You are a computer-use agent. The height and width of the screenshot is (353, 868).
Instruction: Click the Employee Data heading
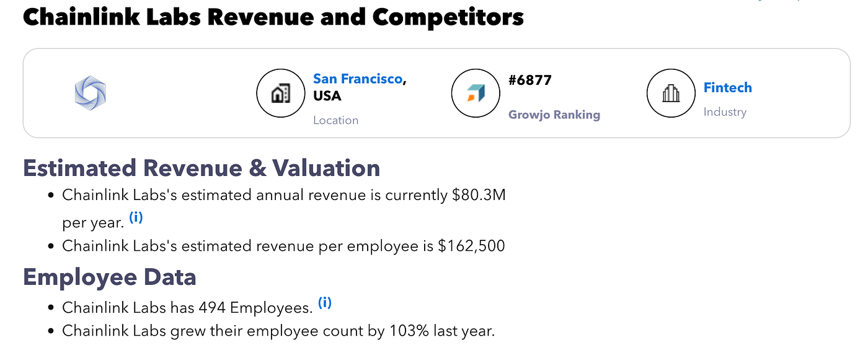point(110,276)
